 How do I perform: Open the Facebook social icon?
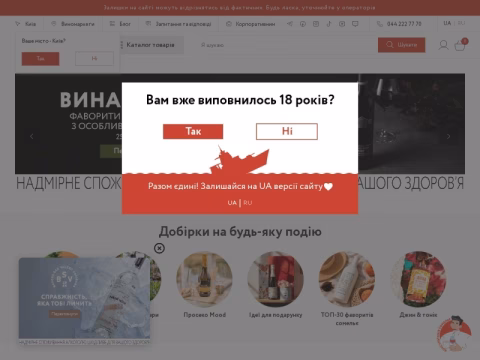[x=303, y=24]
